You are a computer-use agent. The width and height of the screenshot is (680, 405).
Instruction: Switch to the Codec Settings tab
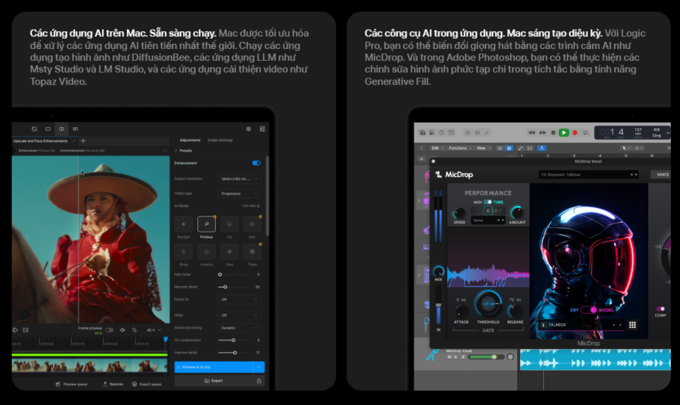[219, 140]
